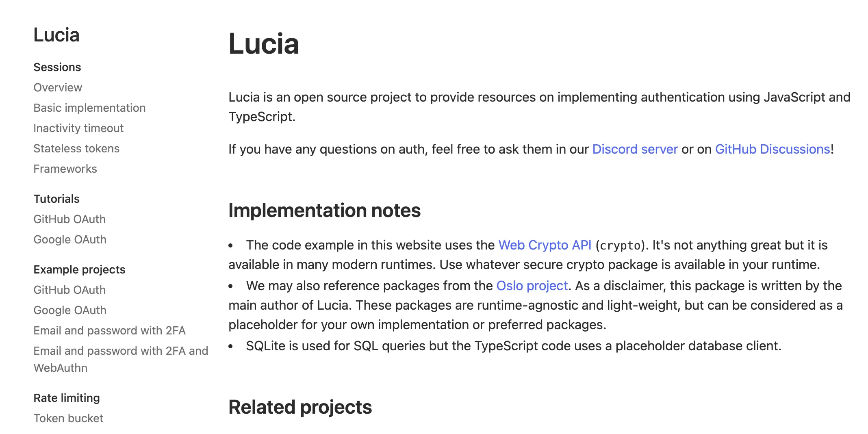This screenshot has width=868, height=434.
Task: Open GitHub OAuth under Tutorials
Action: pyautogui.click(x=69, y=219)
